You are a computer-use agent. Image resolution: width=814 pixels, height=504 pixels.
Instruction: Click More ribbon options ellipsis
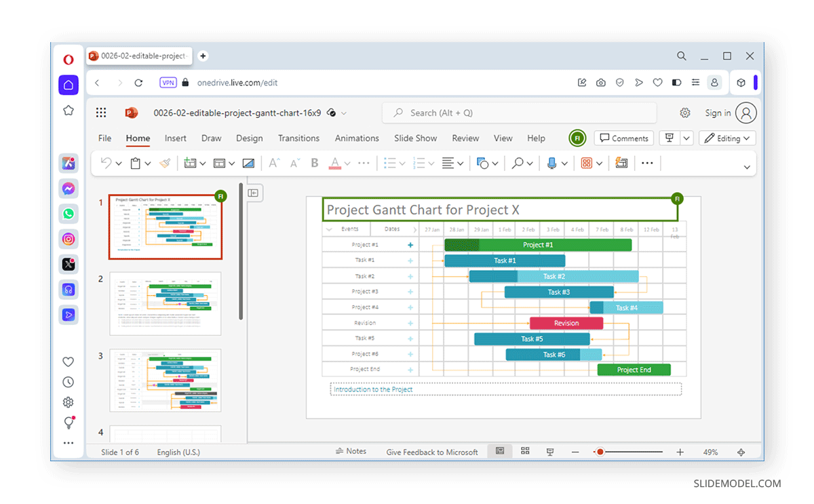click(647, 163)
